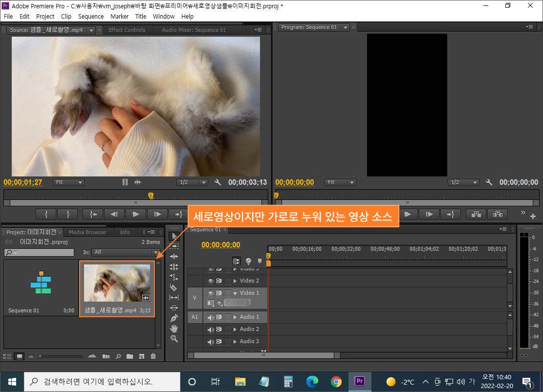The image size is (543, 392).
Task: Select the Slip tool
Action: click(174, 298)
